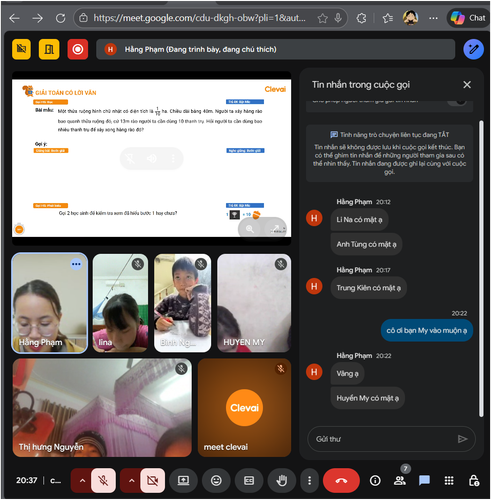Click the red record button
This screenshot has height=500, width=491.
(78, 49)
